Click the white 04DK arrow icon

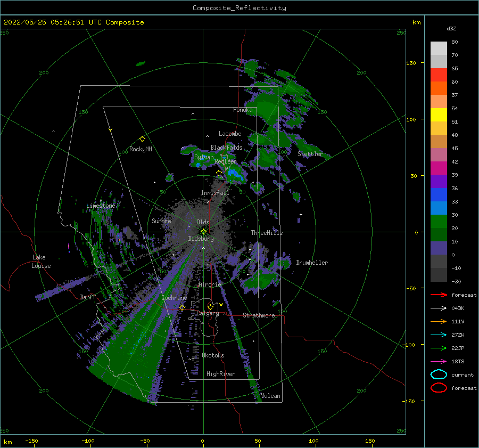[439, 308]
